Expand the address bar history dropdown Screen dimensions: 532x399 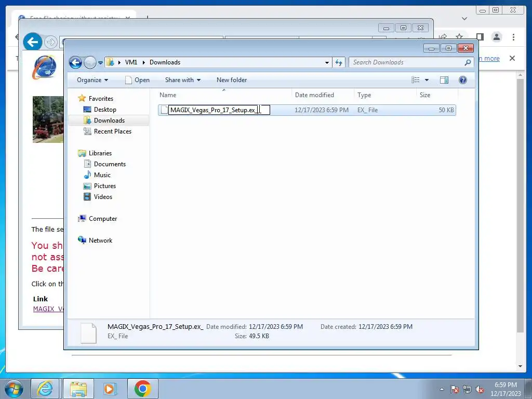[x=327, y=62]
